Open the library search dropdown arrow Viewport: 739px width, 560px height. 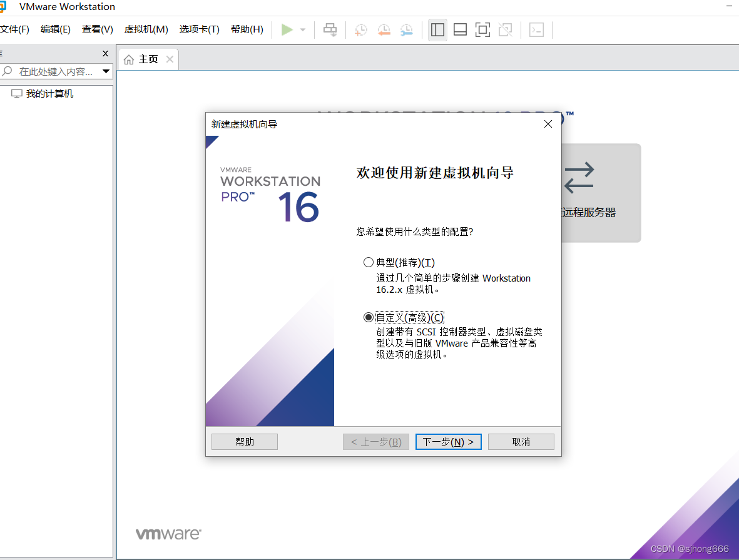106,72
